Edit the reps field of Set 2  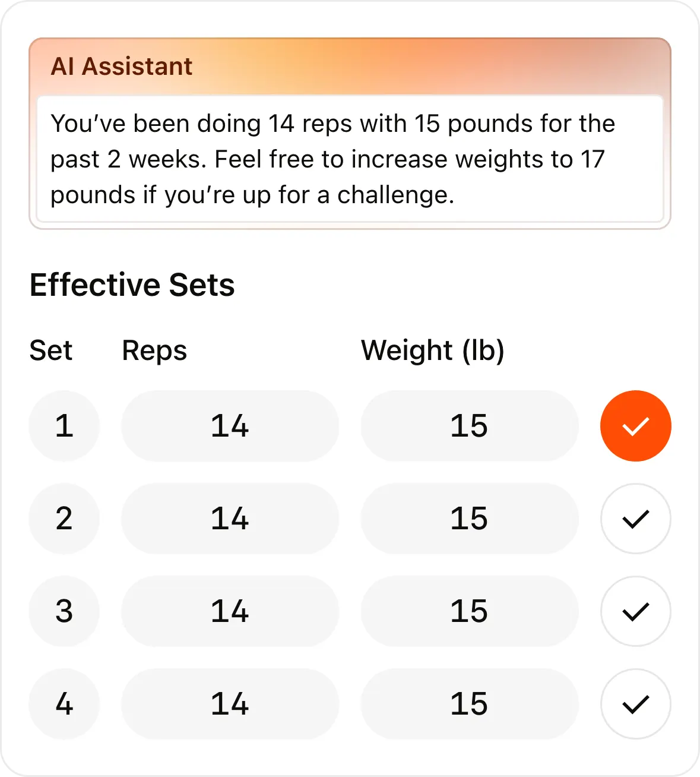(x=230, y=519)
